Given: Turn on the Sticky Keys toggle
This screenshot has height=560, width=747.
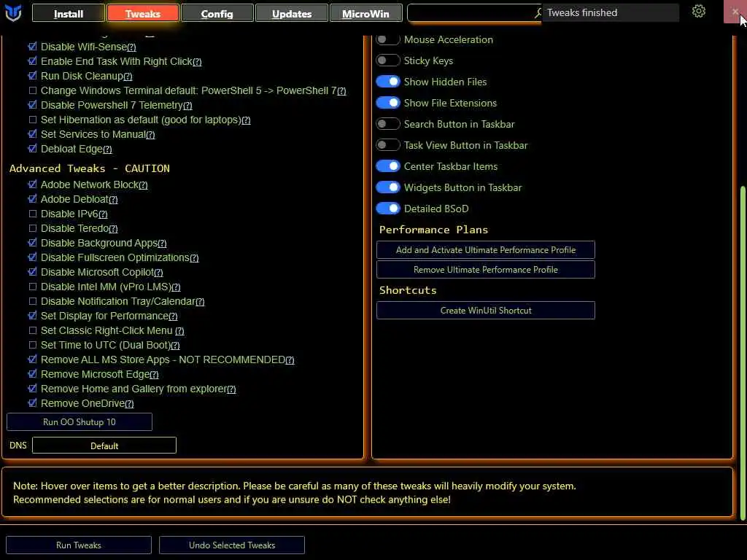Looking at the screenshot, I should (387, 61).
